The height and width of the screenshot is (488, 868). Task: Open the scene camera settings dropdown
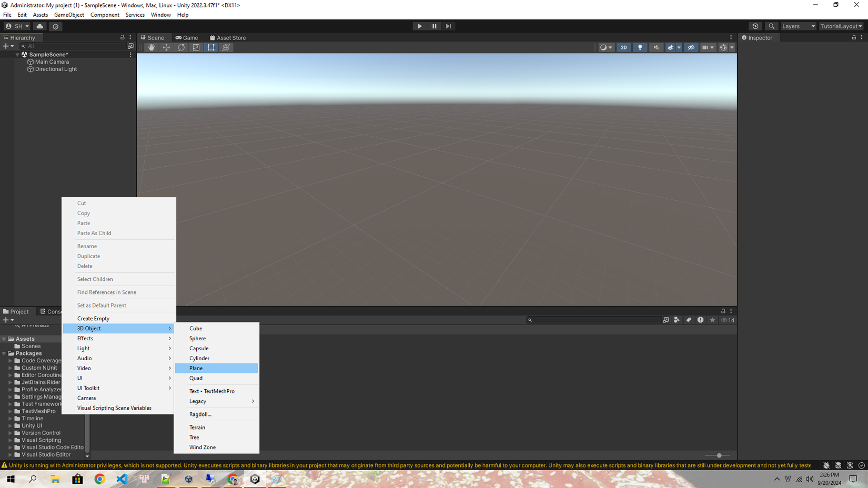tap(708, 47)
